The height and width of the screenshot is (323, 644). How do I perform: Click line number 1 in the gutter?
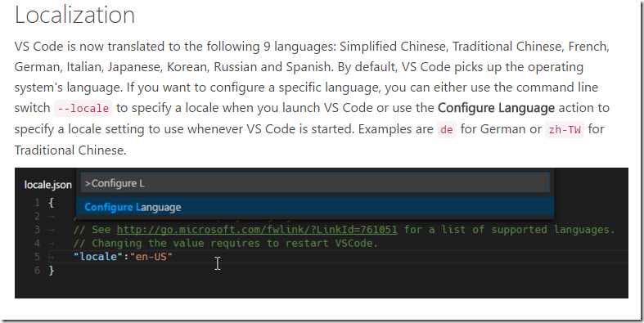pos(37,203)
